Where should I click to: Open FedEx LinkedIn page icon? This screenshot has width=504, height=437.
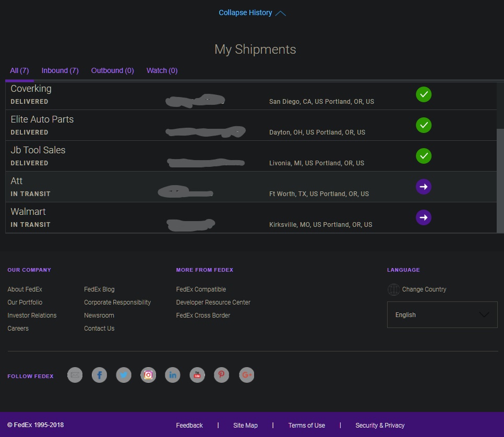click(x=173, y=375)
